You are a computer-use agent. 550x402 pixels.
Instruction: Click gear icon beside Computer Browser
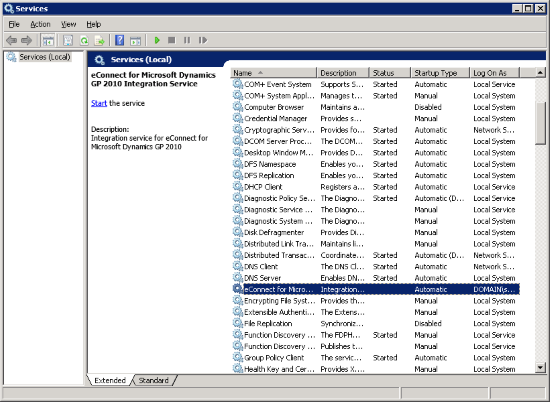point(238,107)
